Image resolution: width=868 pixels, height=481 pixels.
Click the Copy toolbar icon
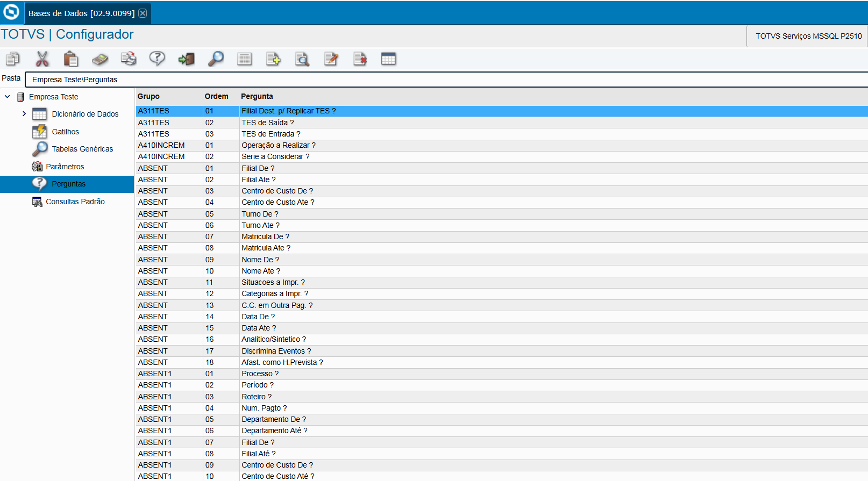13,59
